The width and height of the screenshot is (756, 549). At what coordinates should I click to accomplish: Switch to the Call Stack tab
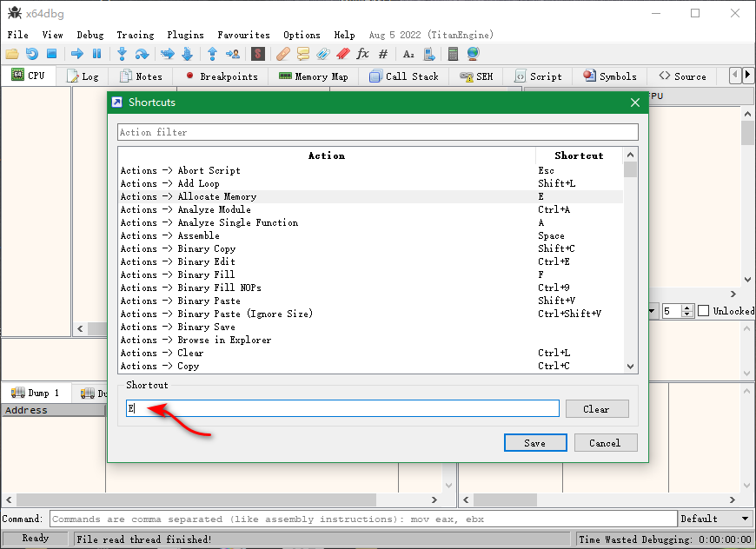tap(404, 76)
